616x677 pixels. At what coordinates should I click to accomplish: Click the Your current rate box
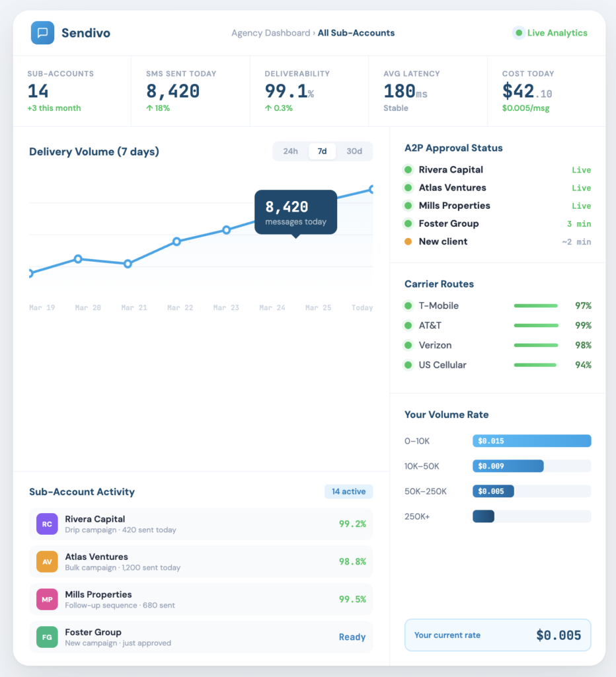pos(497,635)
